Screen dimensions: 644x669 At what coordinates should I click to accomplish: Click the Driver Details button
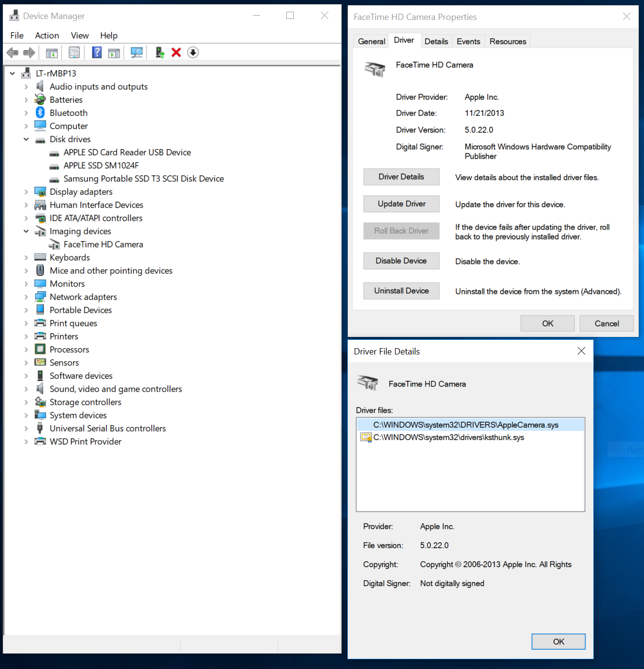(401, 177)
